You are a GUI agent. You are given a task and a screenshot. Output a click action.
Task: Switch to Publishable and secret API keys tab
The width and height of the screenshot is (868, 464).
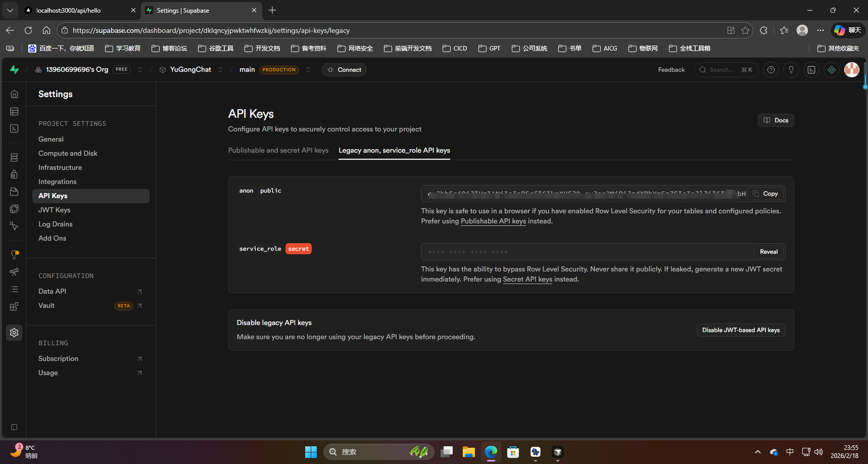pos(278,150)
